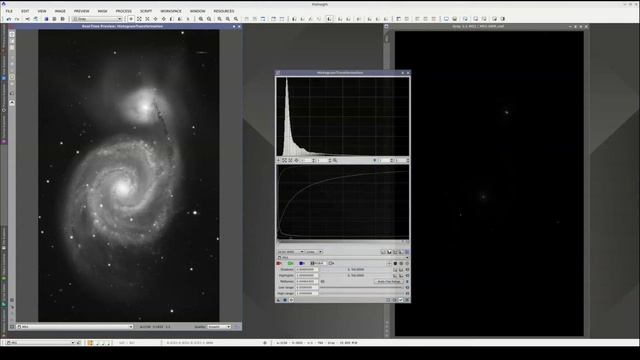Viewport: 640px width, 360px height.
Task: Reset the Midtones value with its reset icon
Action: tap(407, 282)
